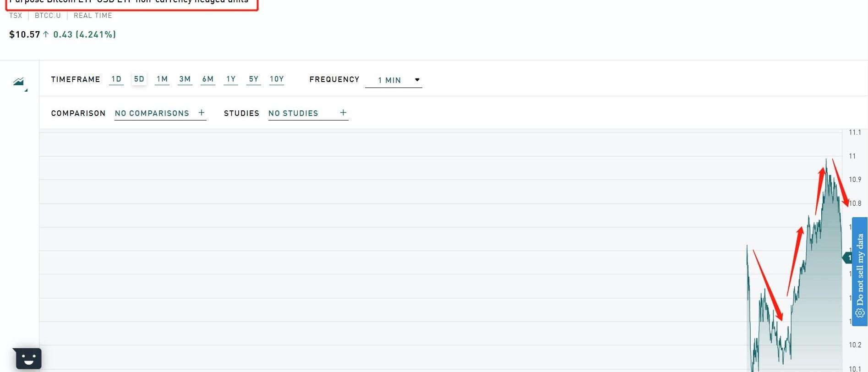Select the 1D timeframe
Screen dimensions: 868x372
(116, 79)
